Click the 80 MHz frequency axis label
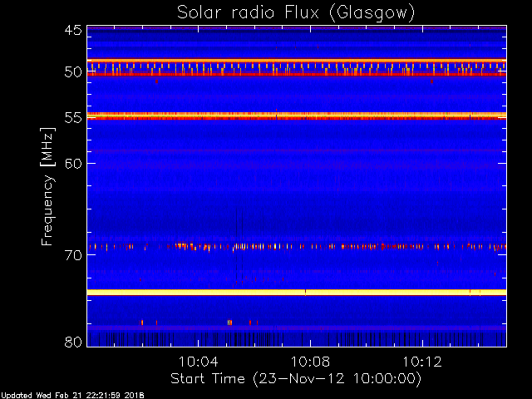 (73, 342)
